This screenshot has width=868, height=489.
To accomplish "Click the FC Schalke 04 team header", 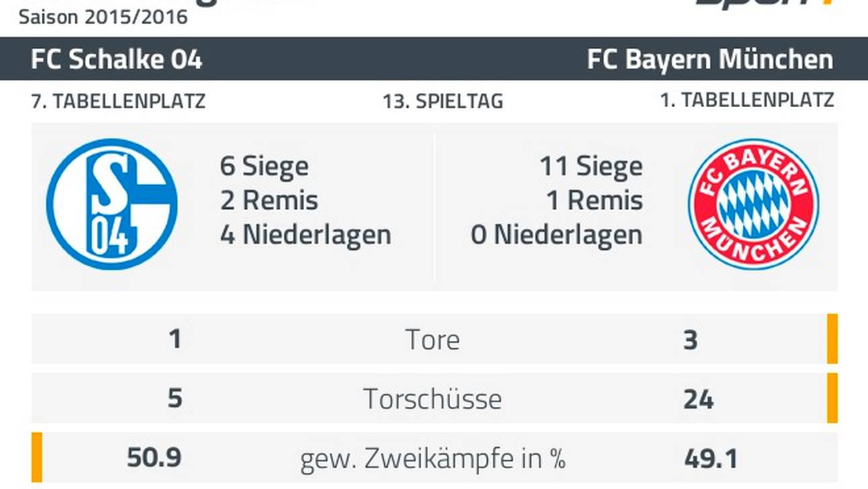I will [x=116, y=59].
